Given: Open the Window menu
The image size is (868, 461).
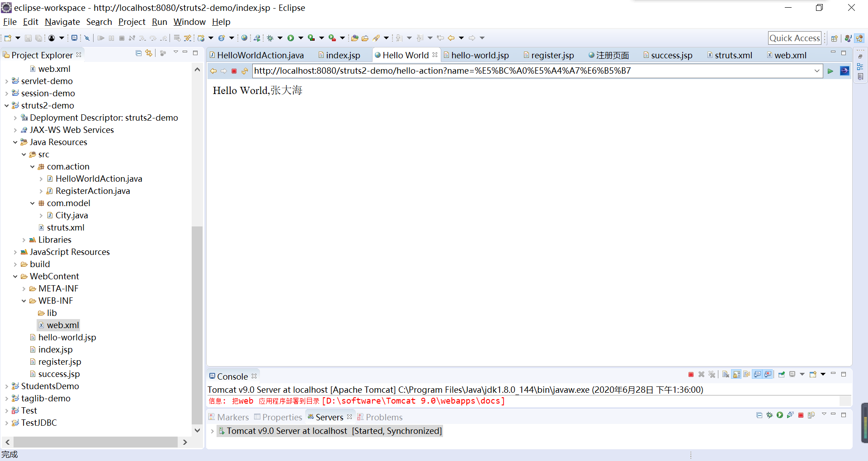Looking at the screenshot, I should tap(189, 22).
